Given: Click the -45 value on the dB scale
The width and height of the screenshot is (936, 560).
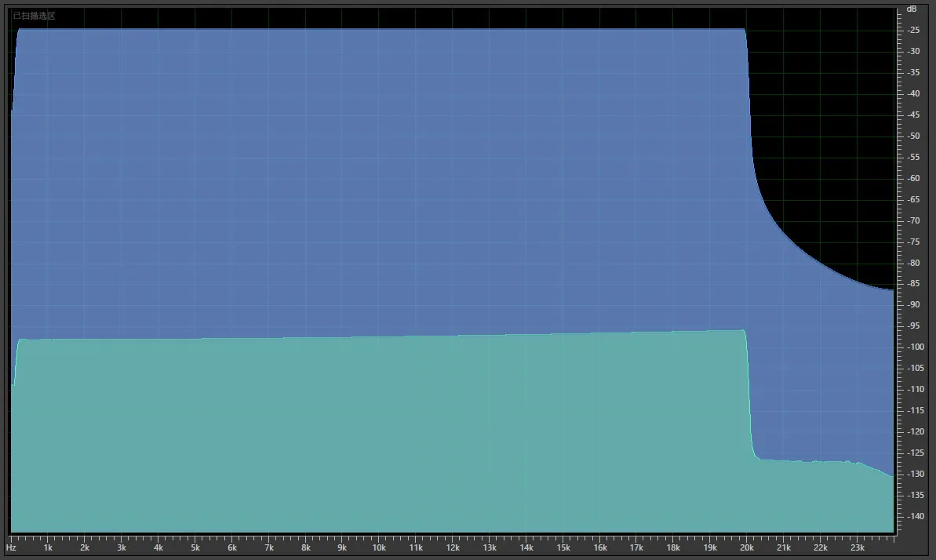Looking at the screenshot, I should [913, 115].
